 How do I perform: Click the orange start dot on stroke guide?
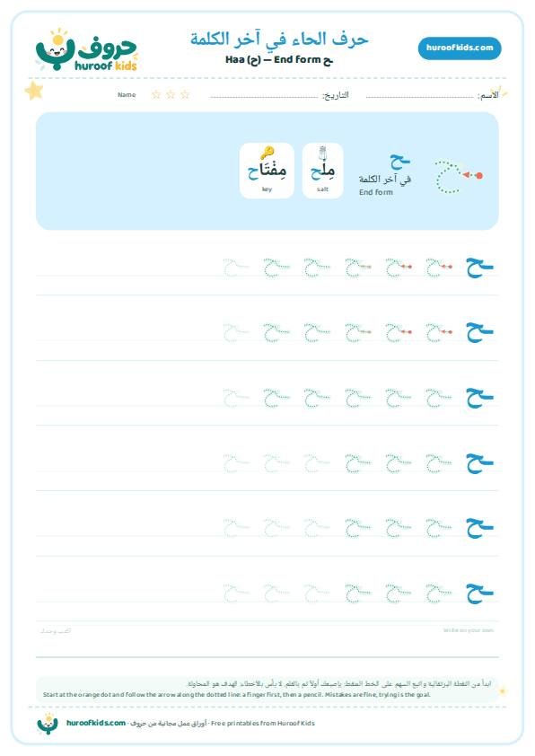tap(479, 175)
